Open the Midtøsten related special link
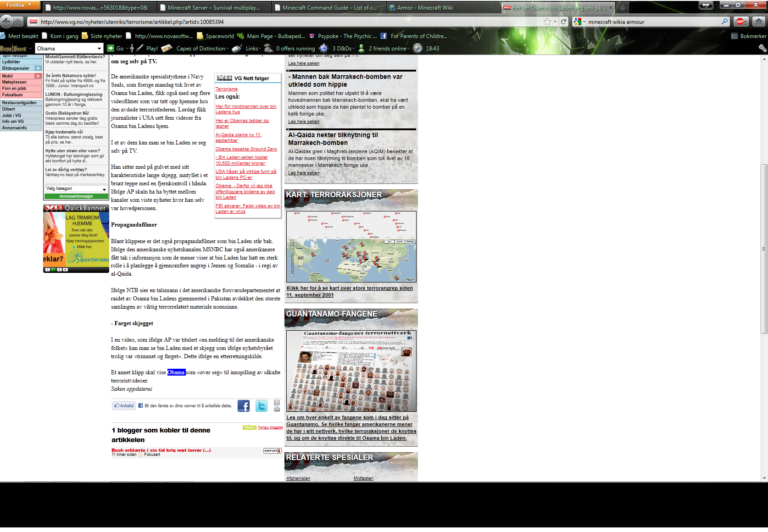This screenshot has width=768, height=532. 363,478
